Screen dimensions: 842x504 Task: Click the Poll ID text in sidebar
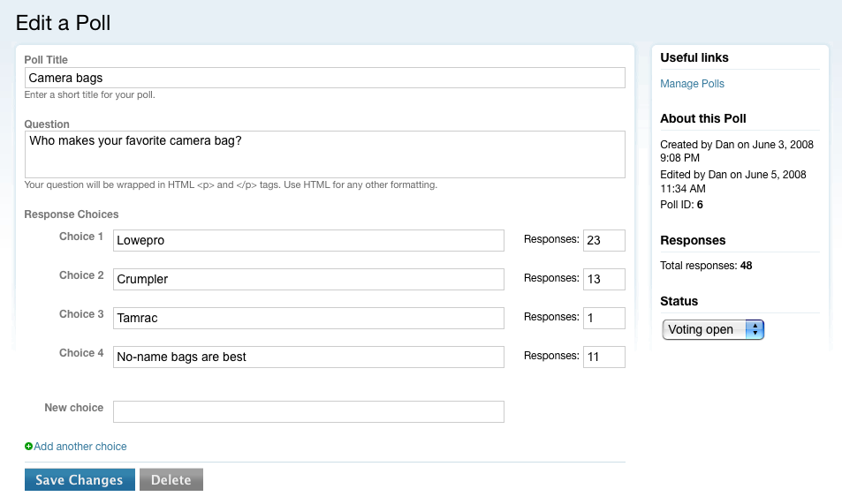tap(681, 205)
